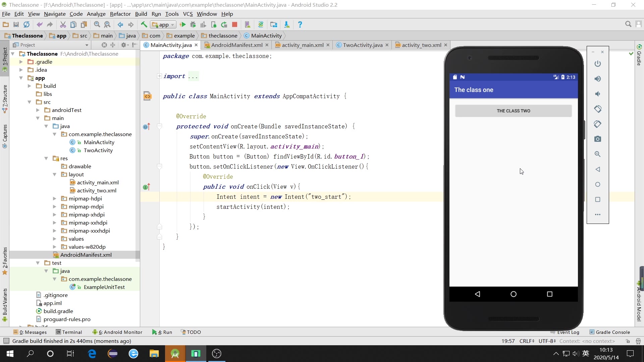Run the app using the green play icon
Screen dimensions: 644x362
coord(183,24)
